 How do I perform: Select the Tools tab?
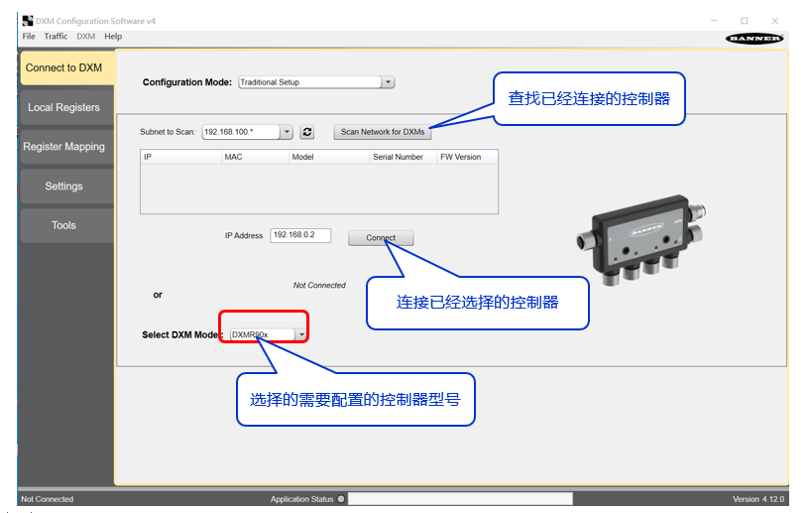(x=63, y=225)
